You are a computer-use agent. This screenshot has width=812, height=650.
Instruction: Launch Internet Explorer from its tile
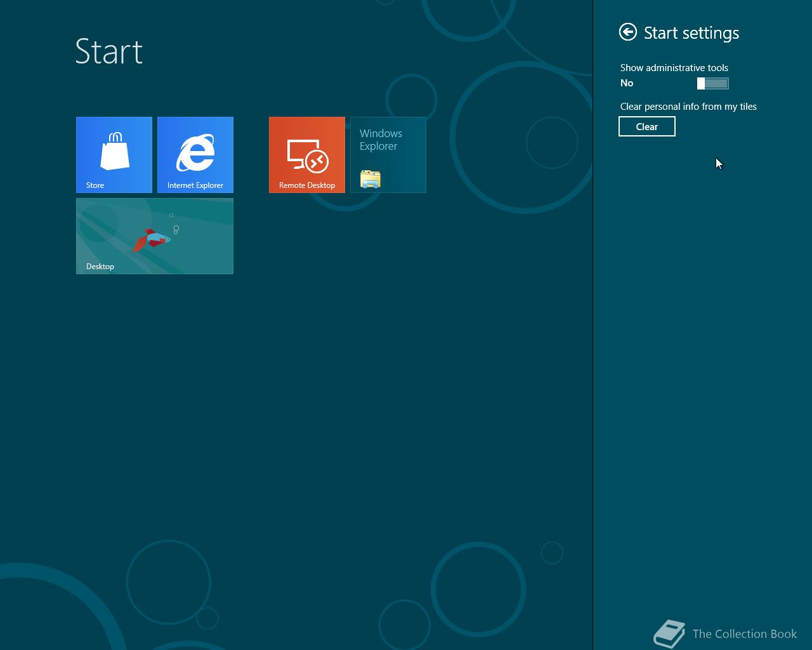pyautogui.click(x=195, y=154)
